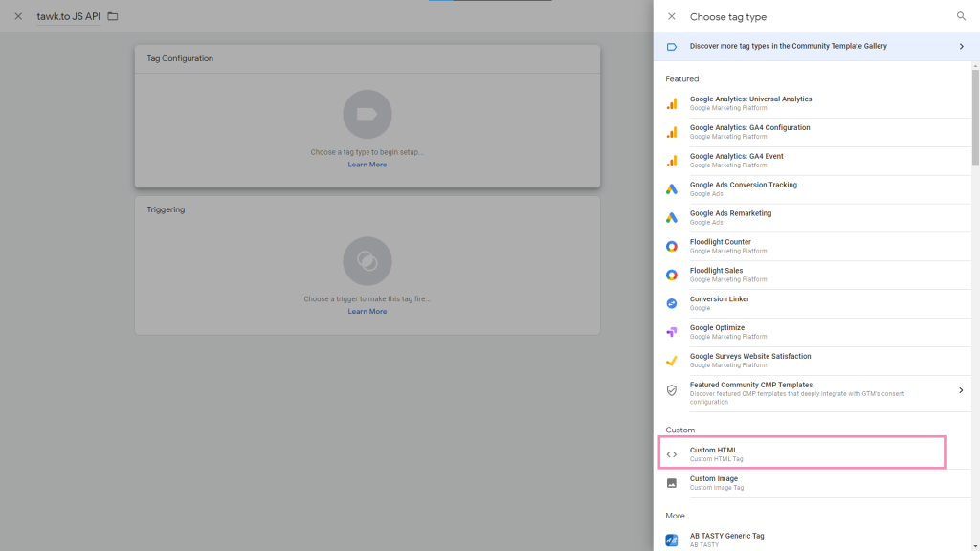Click the trigger icon in Triggering card

[367, 261]
